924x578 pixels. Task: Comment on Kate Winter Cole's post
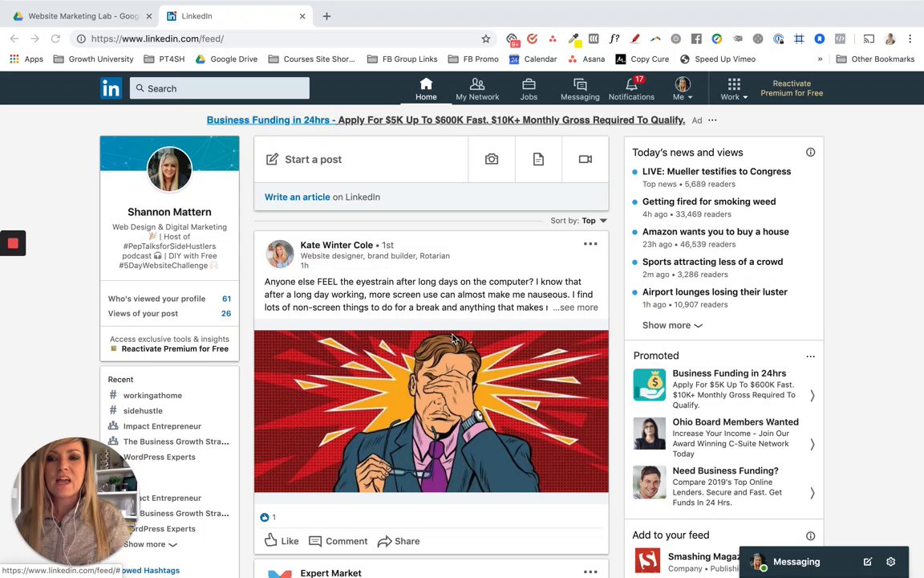pos(338,541)
